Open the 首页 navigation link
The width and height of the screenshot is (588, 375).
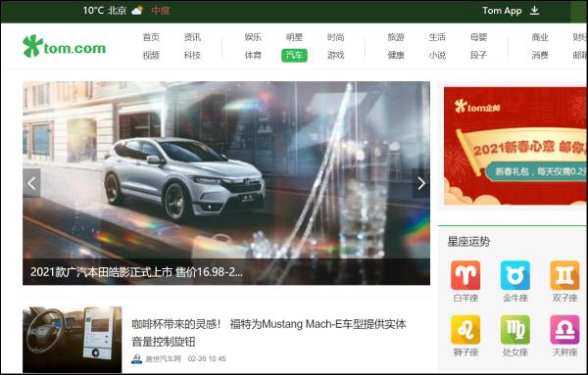pyautogui.click(x=151, y=37)
